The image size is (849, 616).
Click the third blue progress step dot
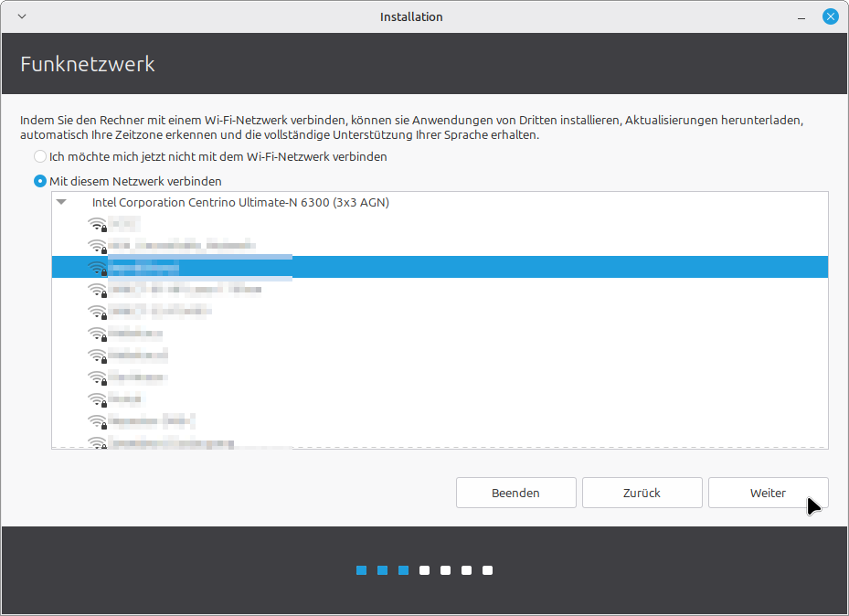tap(403, 570)
